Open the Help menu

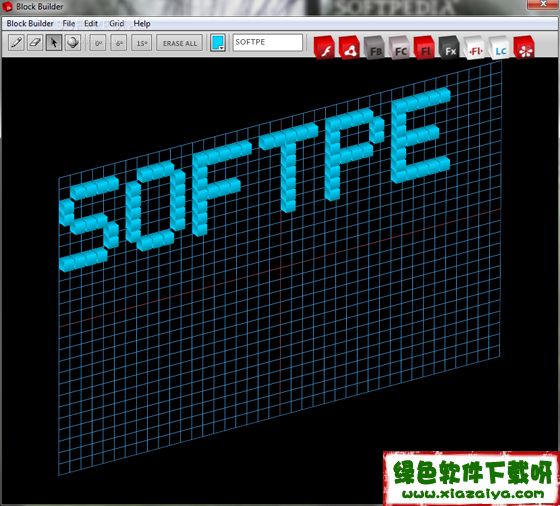click(142, 24)
